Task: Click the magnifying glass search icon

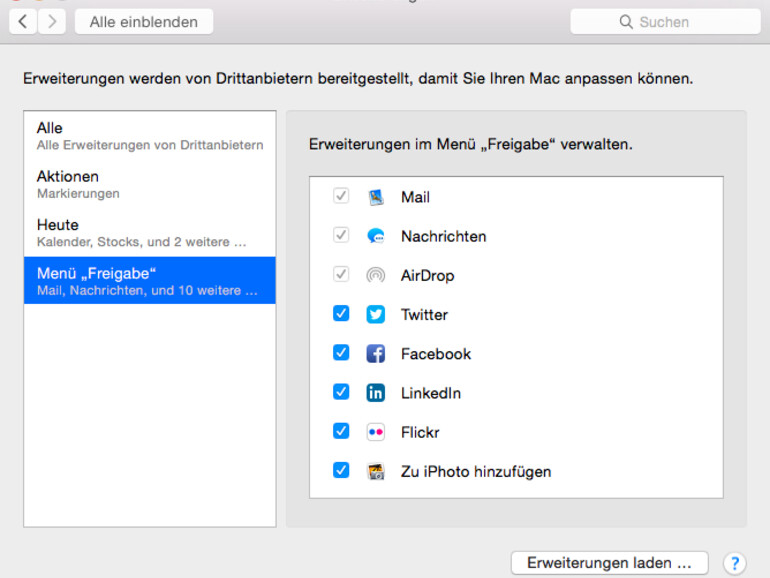Action: [626, 22]
